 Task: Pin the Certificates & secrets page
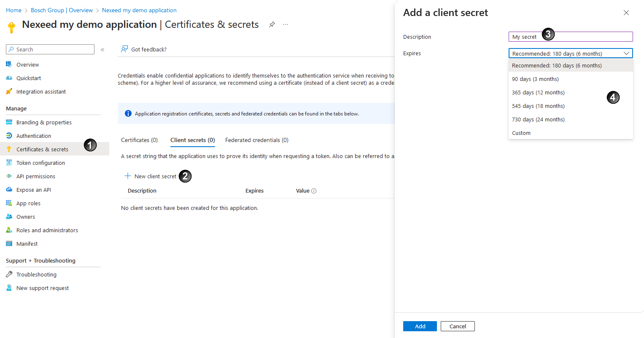(272, 24)
